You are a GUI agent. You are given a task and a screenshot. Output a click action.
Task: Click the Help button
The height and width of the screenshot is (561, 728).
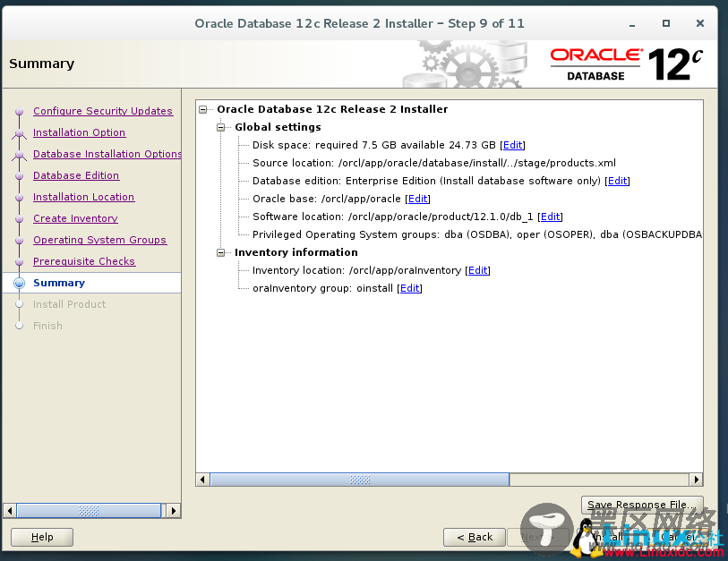[x=42, y=538]
